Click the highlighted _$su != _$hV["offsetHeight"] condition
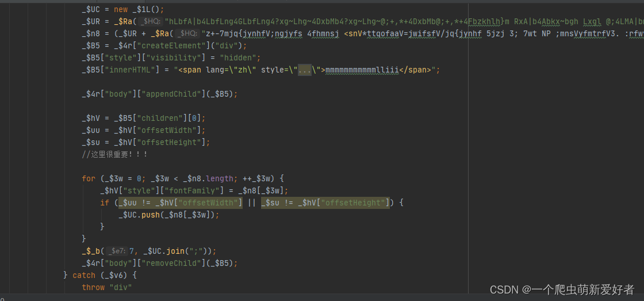The image size is (644, 301). pyautogui.click(x=325, y=203)
